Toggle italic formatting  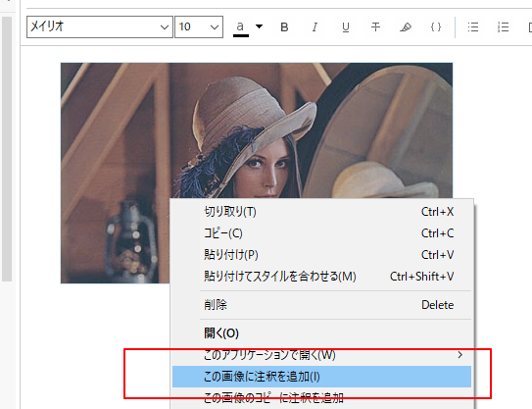(x=314, y=26)
